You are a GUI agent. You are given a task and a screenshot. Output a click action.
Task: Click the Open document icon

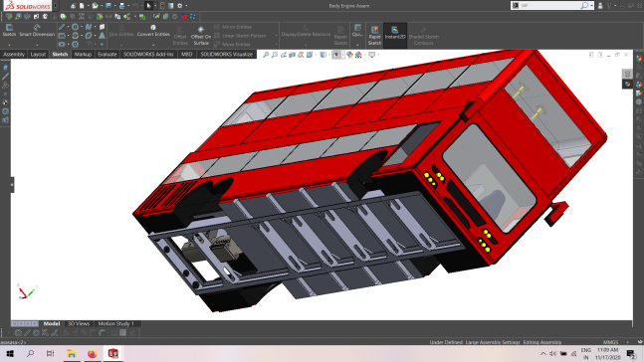click(95, 6)
